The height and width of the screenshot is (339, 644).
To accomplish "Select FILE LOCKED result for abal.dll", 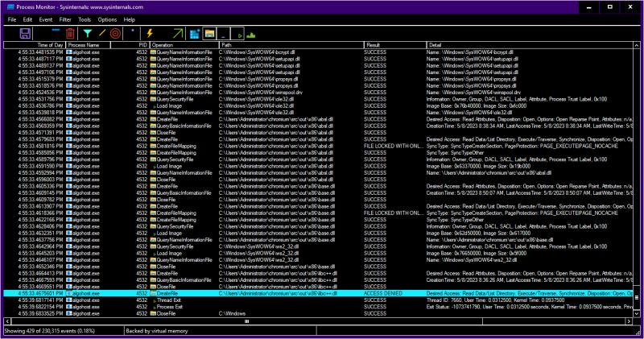I will pos(393,146).
